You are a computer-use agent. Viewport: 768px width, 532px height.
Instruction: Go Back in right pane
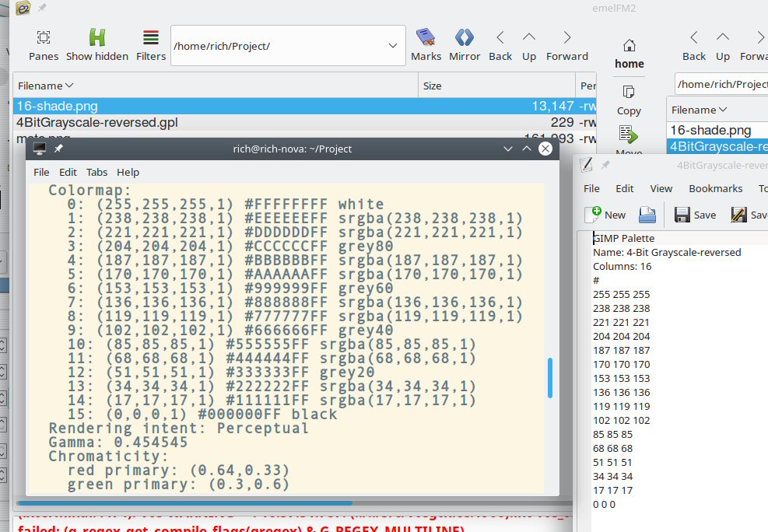click(694, 37)
